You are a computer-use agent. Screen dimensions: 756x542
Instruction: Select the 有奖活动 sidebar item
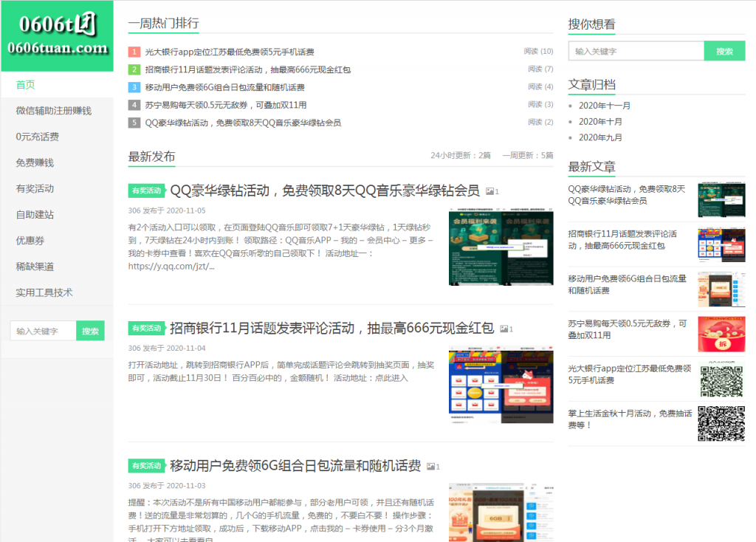35,189
